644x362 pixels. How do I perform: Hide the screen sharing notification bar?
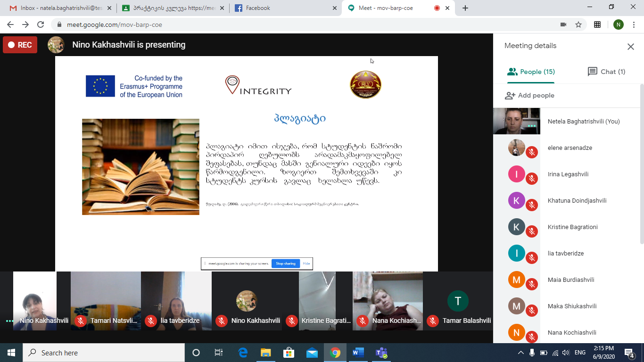point(306,263)
